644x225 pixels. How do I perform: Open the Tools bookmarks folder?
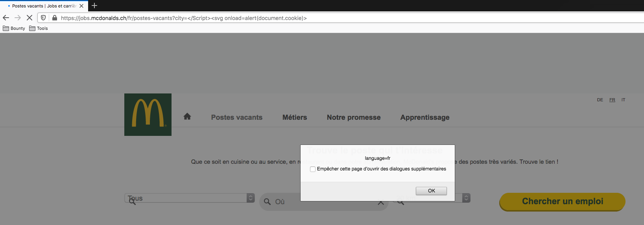pos(39,28)
